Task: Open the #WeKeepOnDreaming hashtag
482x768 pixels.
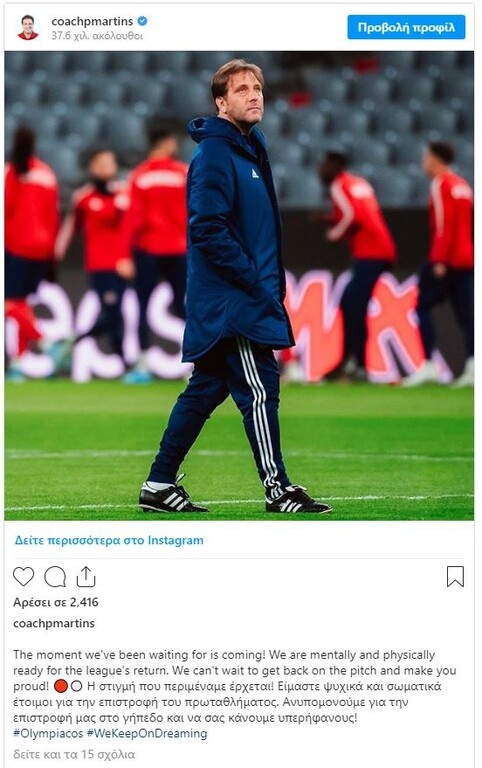Action: (x=147, y=733)
